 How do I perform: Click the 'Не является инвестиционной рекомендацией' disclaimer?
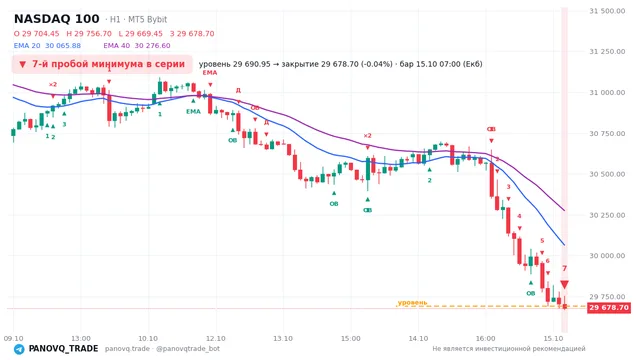(x=509, y=349)
